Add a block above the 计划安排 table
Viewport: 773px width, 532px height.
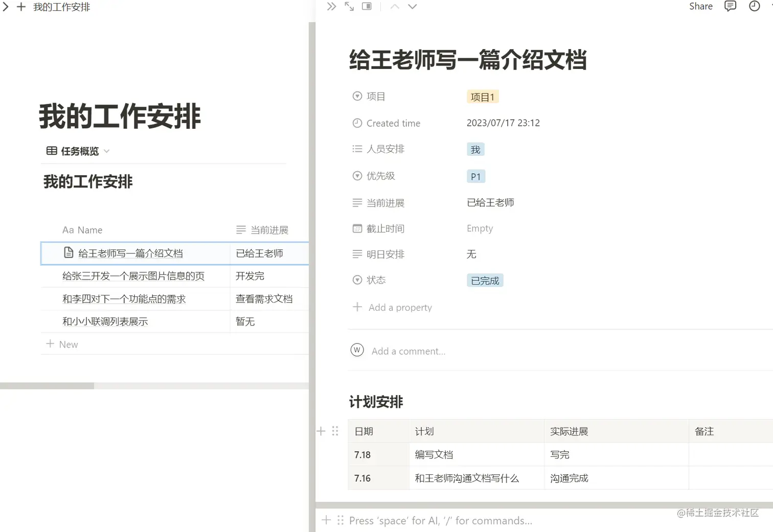click(x=321, y=431)
